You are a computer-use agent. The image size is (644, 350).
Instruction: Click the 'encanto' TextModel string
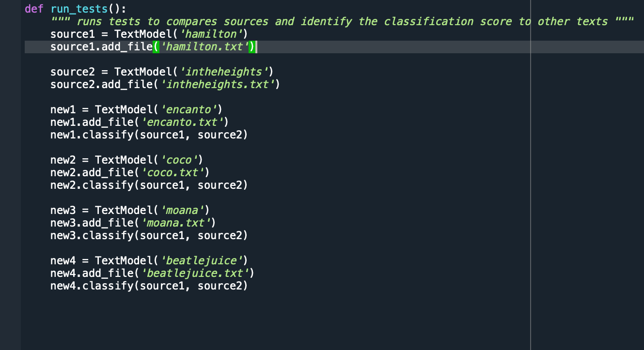(x=188, y=109)
